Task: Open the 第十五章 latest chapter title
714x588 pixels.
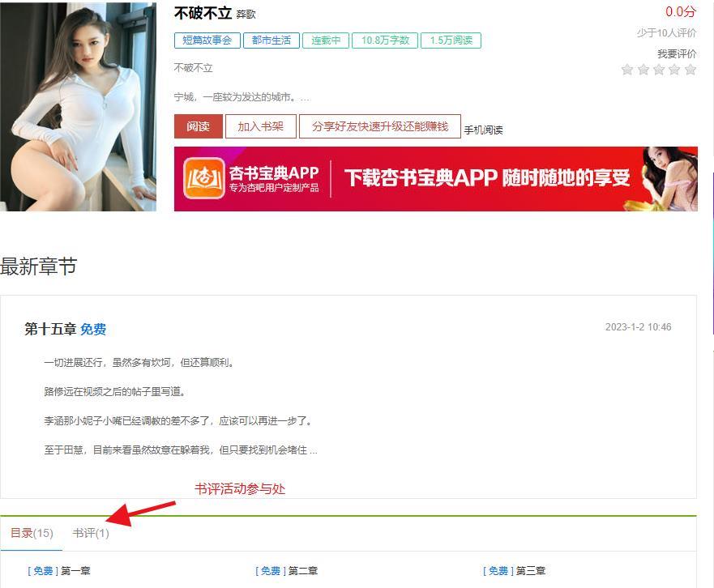Action: point(50,329)
